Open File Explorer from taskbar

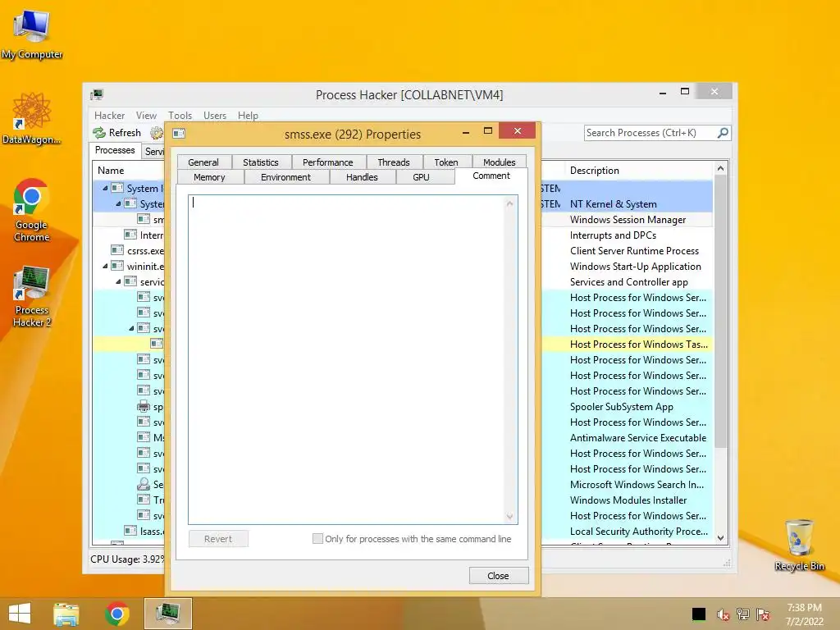[x=66, y=614]
